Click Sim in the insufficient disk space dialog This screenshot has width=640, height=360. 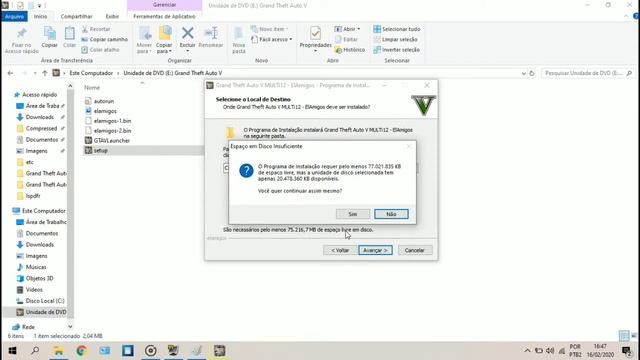click(x=353, y=214)
